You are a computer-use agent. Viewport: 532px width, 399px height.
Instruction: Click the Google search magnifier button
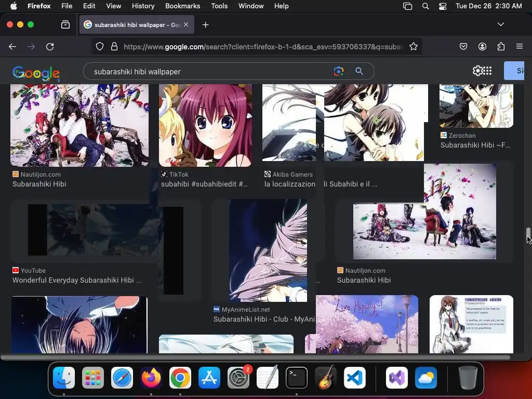359,71
